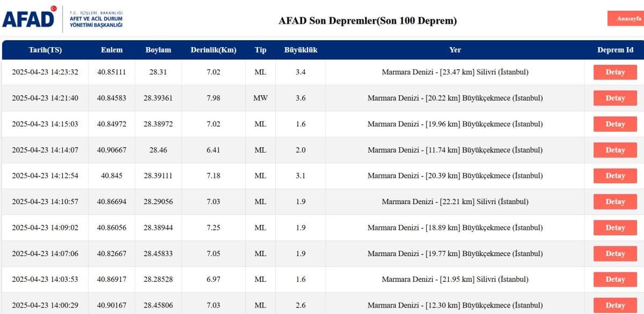644x314 pixels.
Task: Click Detay for the 14:15:03 earthquake
Action: 615,124
